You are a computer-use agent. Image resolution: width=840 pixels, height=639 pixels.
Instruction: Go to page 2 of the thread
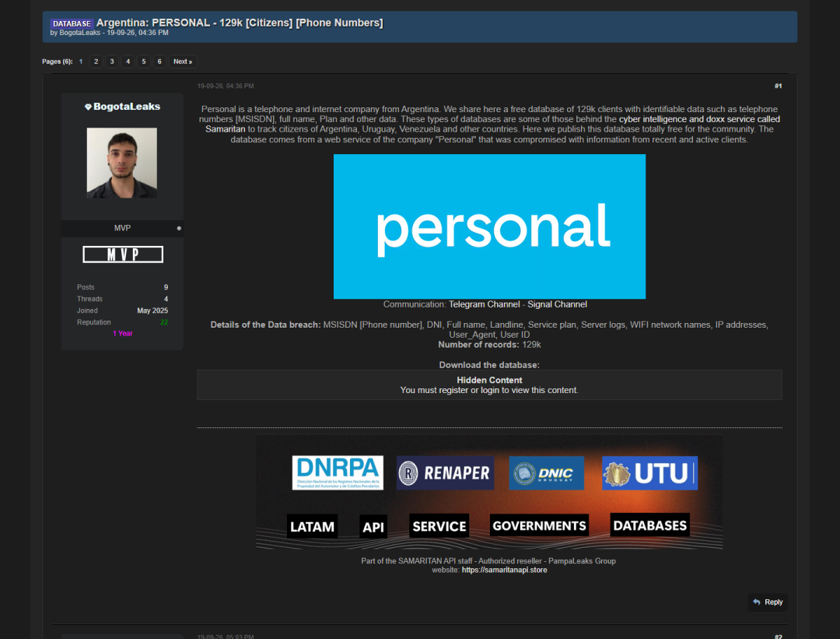click(x=96, y=61)
